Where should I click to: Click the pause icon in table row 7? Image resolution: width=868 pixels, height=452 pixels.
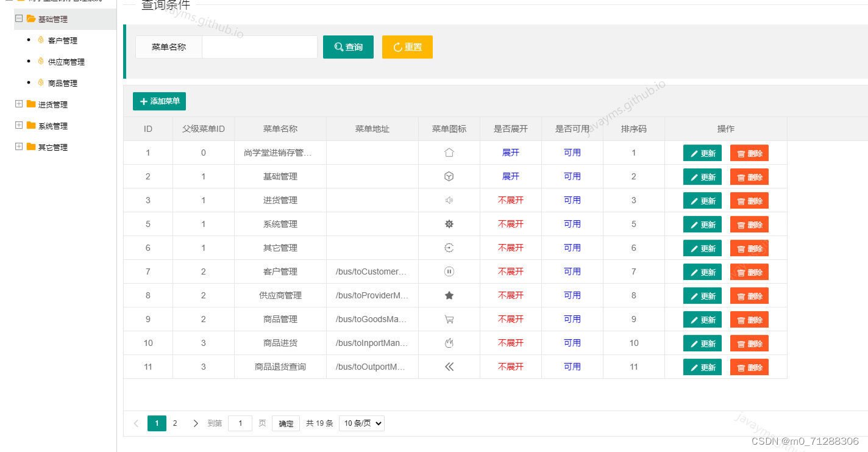point(449,271)
